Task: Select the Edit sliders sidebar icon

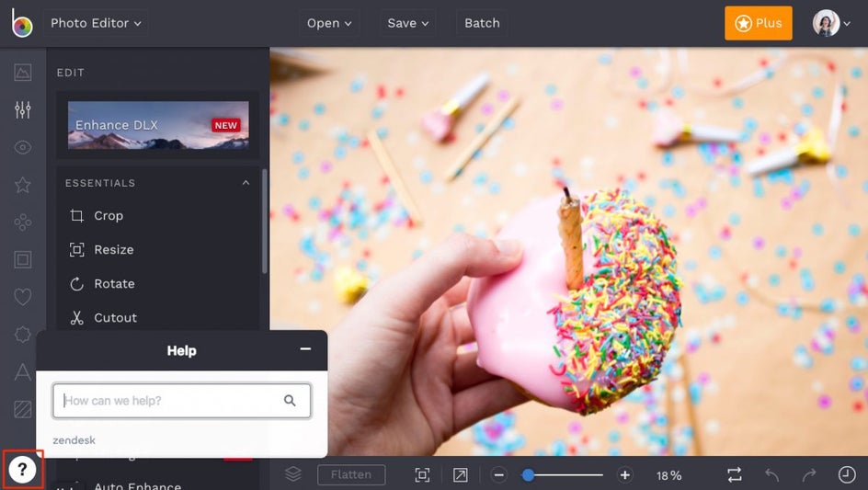Action: [23, 109]
